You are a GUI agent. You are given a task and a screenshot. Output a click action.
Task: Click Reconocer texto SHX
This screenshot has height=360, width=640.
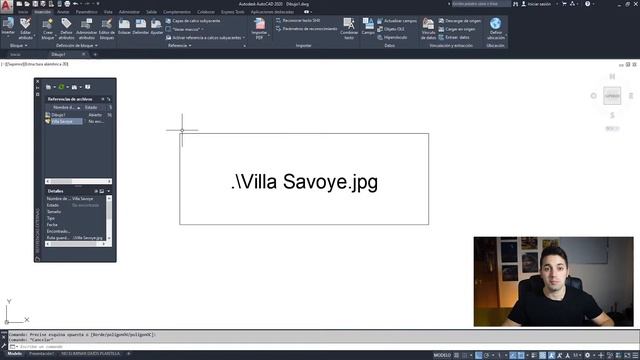tap(298, 20)
